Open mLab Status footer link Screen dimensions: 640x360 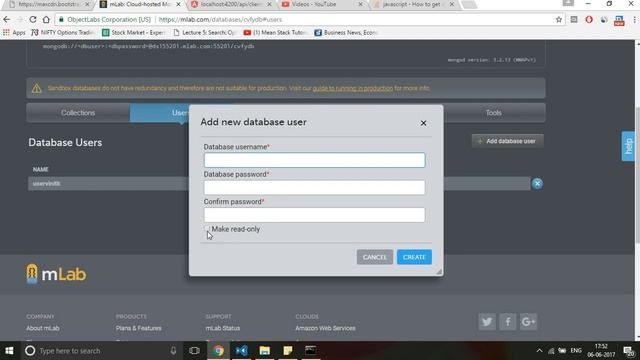tap(223, 328)
